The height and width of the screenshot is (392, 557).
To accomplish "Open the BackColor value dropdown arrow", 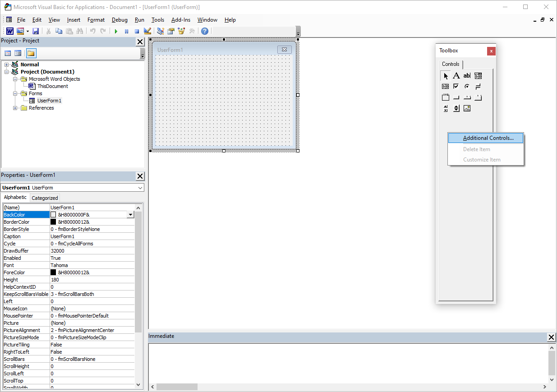I will [131, 215].
